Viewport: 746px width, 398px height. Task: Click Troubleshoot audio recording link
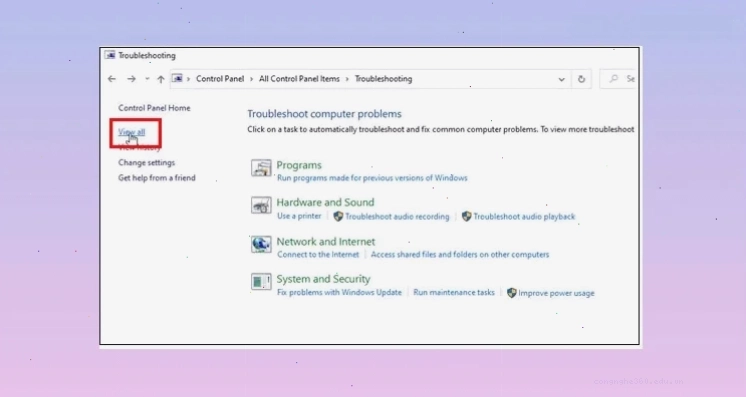397,216
